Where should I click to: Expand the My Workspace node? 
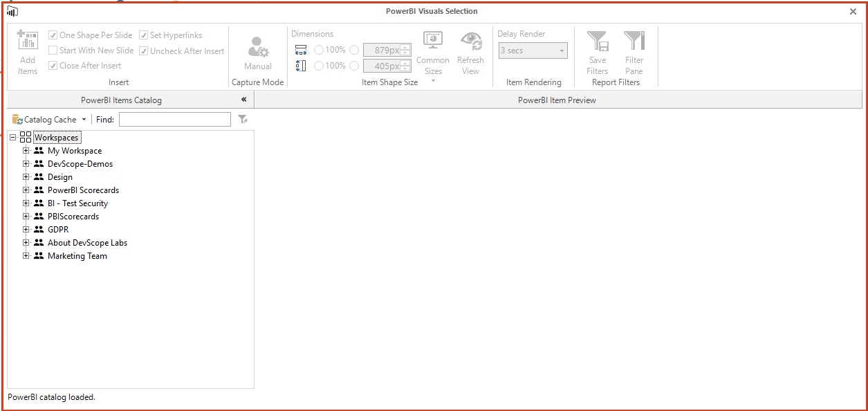26,150
